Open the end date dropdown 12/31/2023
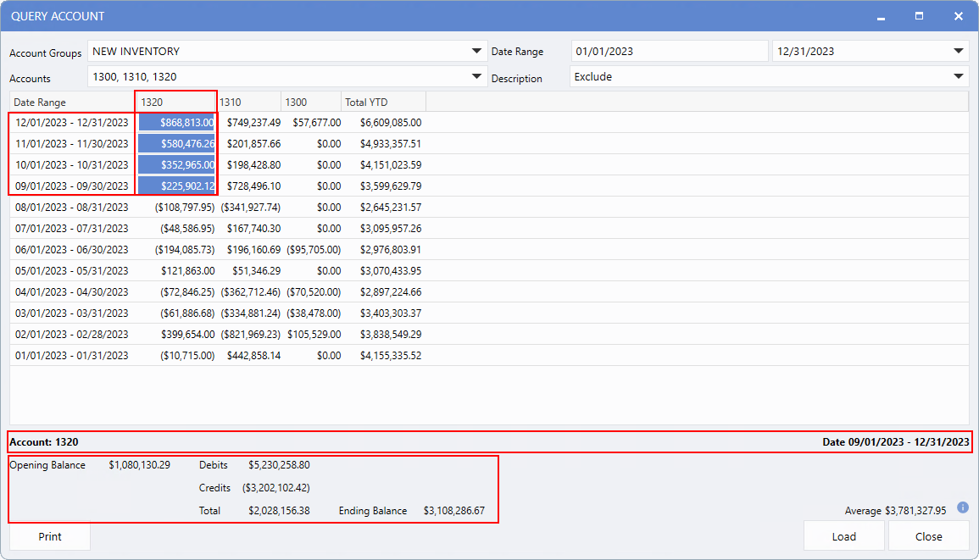 click(871, 51)
